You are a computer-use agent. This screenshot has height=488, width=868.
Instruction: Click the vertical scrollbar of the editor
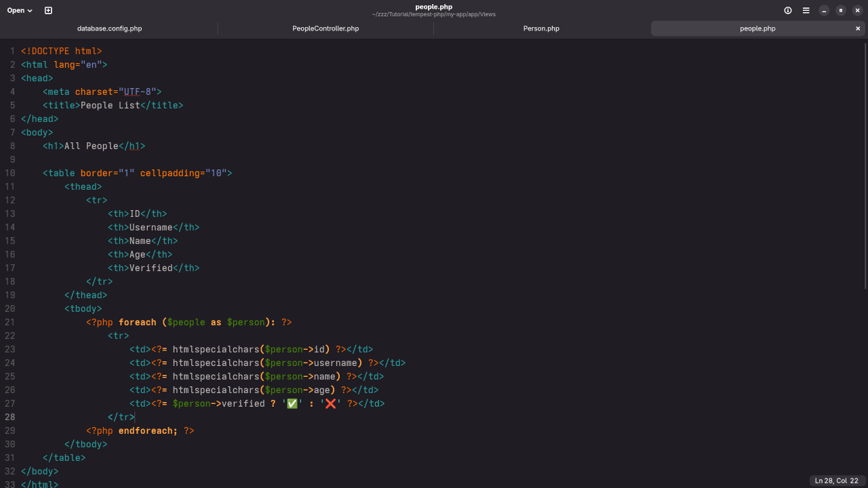(865, 165)
